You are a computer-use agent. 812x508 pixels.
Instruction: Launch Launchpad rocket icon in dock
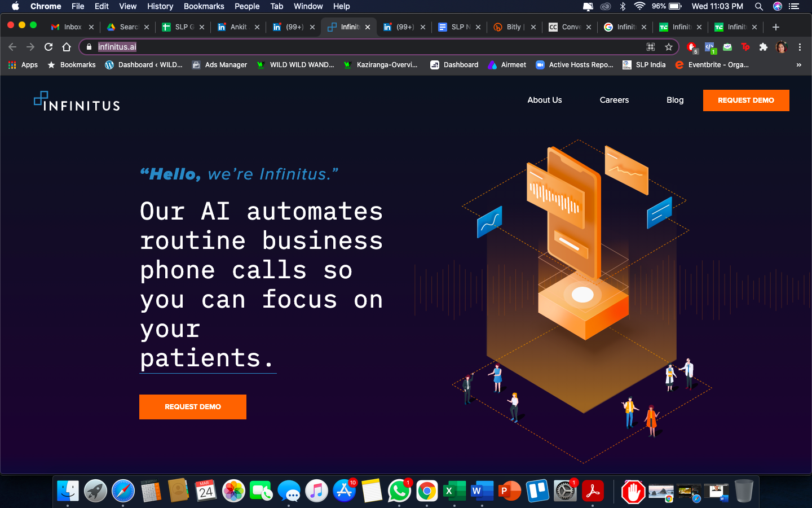click(95, 491)
